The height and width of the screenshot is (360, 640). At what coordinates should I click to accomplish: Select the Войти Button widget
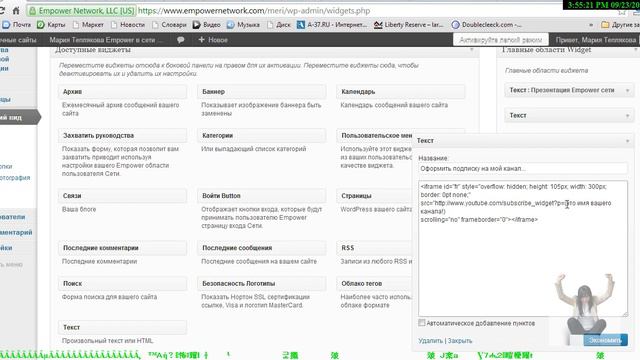[262, 196]
